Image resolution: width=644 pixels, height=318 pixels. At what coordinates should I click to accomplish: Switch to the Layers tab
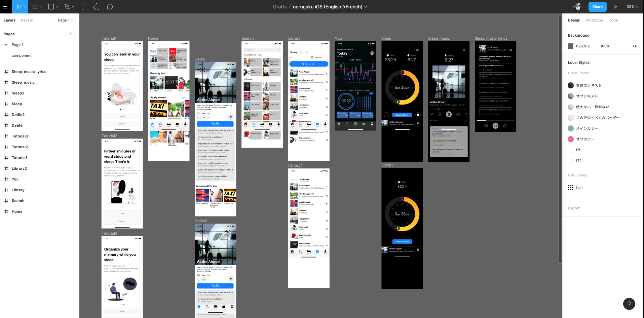(x=9, y=20)
